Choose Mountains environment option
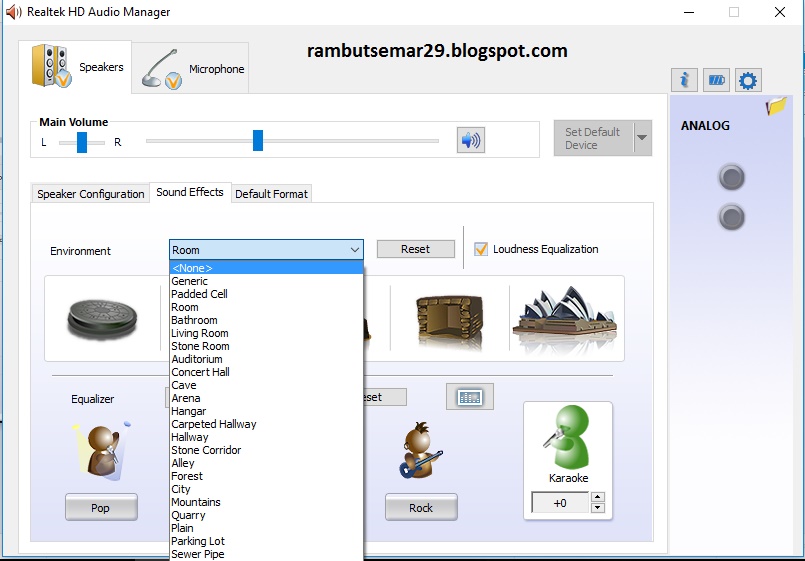This screenshot has width=805, height=561. 266,502
